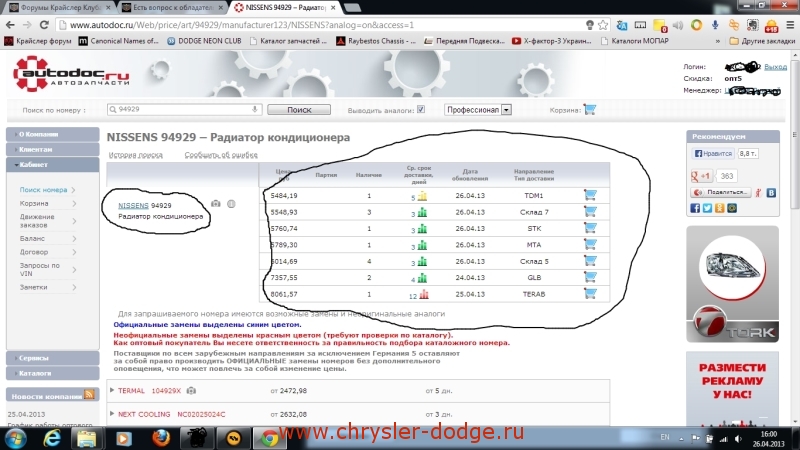This screenshot has width=800, height=450.
Task: Click the Поиск search button
Action: coord(299,110)
